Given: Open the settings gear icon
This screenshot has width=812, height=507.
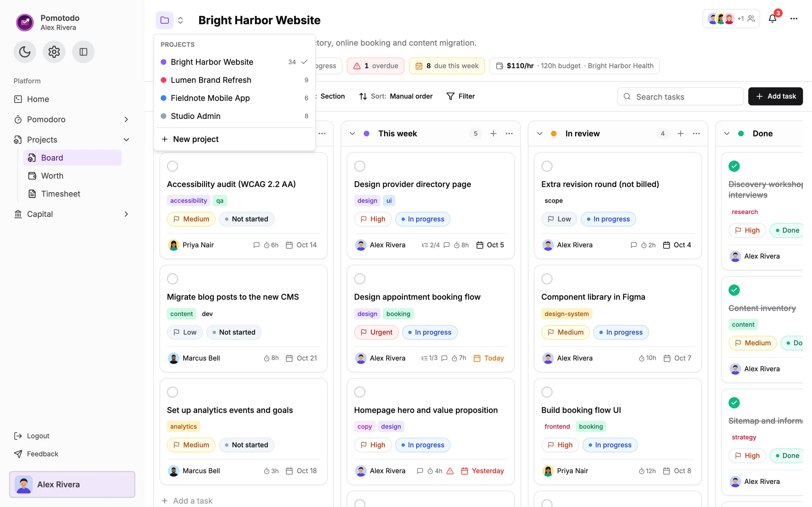Looking at the screenshot, I should pos(54,52).
